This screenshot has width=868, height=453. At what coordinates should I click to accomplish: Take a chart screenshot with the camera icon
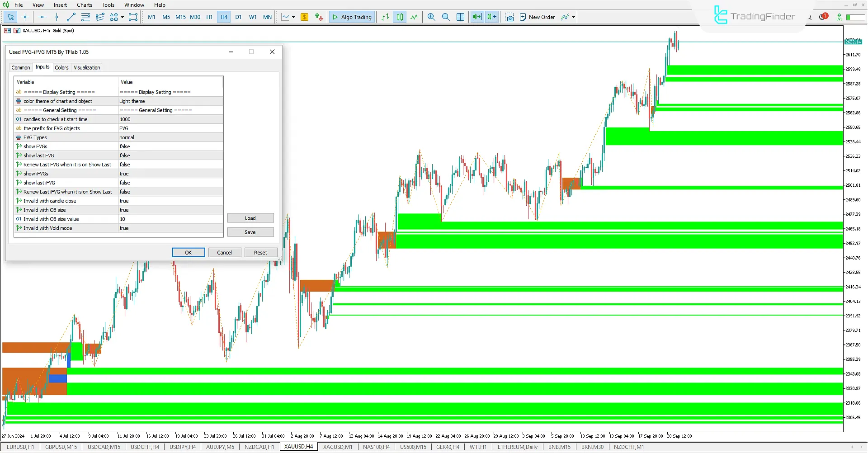tap(509, 17)
